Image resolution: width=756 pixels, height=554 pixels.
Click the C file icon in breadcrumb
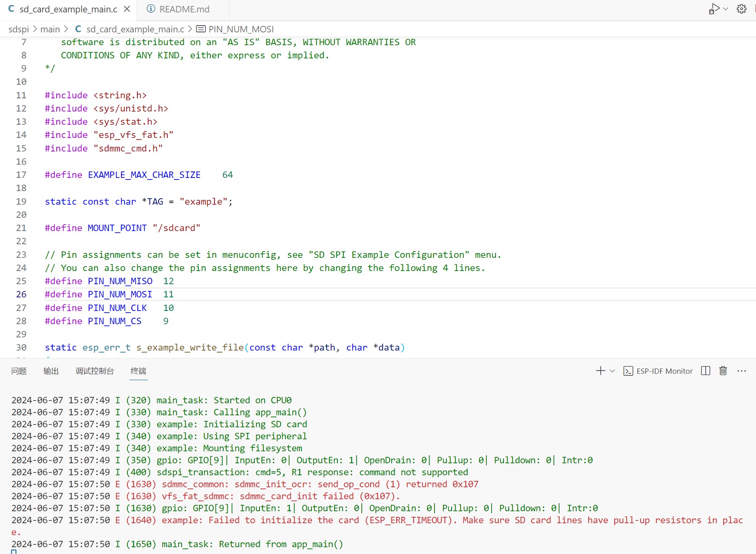(x=78, y=29)
